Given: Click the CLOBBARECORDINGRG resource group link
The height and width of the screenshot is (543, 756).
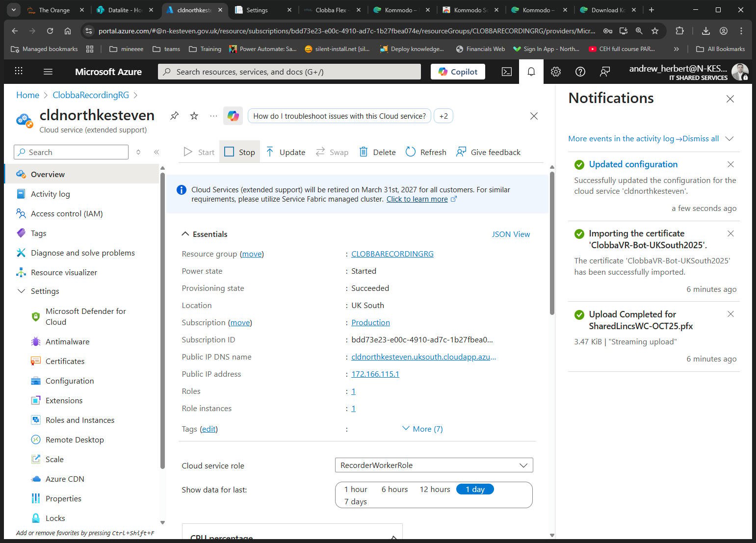Looking at the screenshot, I should point(392,254).
